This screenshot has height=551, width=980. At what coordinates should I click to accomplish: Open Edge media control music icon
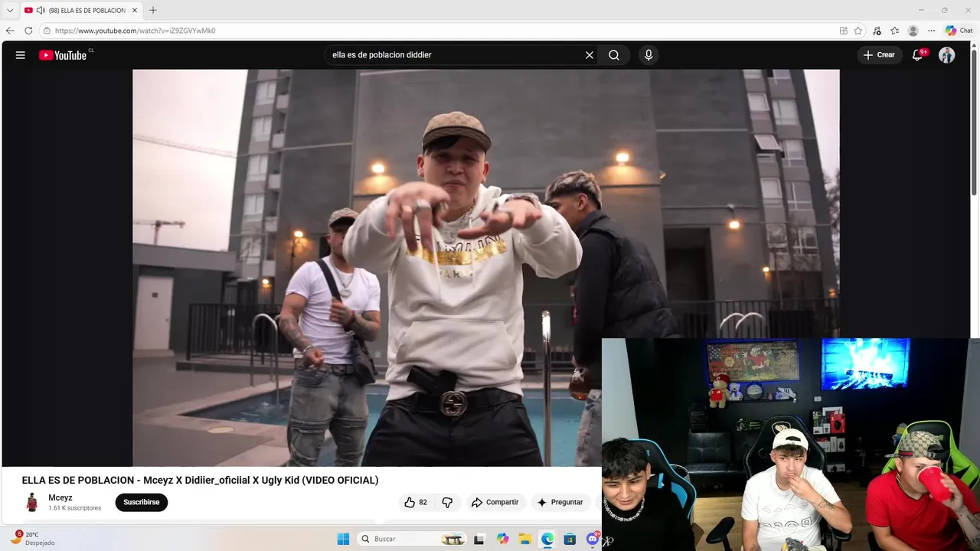(x=877, y=31)
